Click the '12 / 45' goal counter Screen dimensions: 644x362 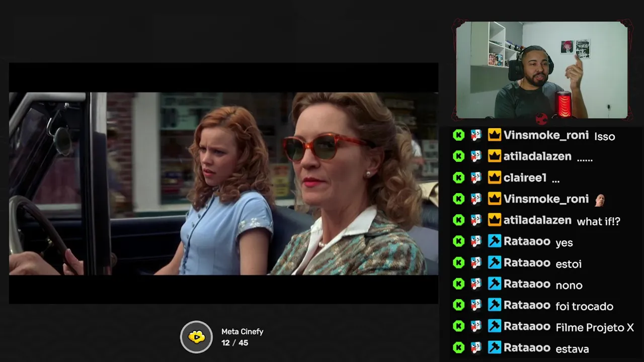234,343
